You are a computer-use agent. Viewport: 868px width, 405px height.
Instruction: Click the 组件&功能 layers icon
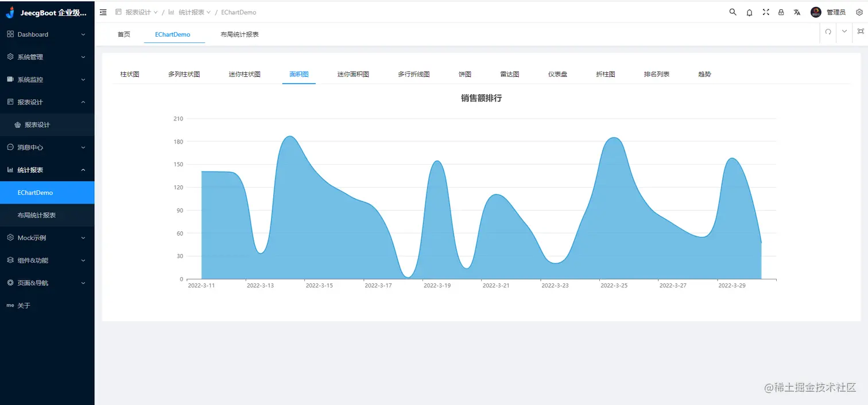coord(10,260)
